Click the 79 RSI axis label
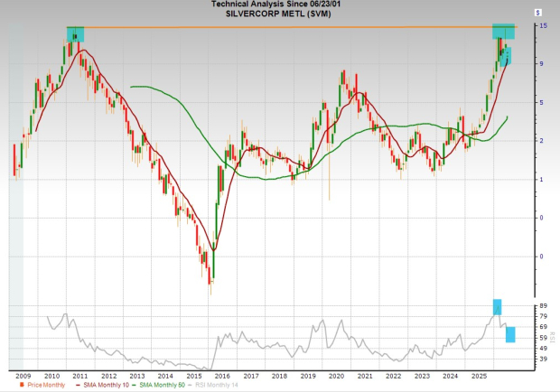The width and height of the screenshot is (560, 392). click(543, 316)
